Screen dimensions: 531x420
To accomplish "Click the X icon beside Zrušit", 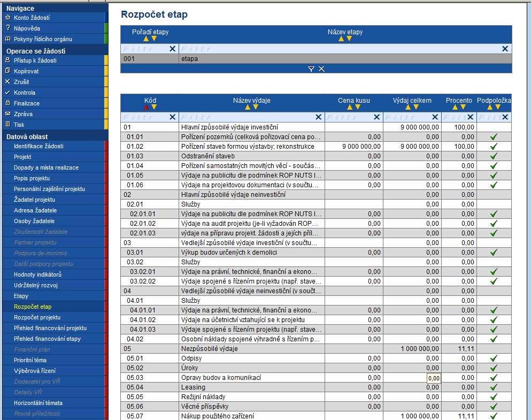I will [x=8, y=82].
